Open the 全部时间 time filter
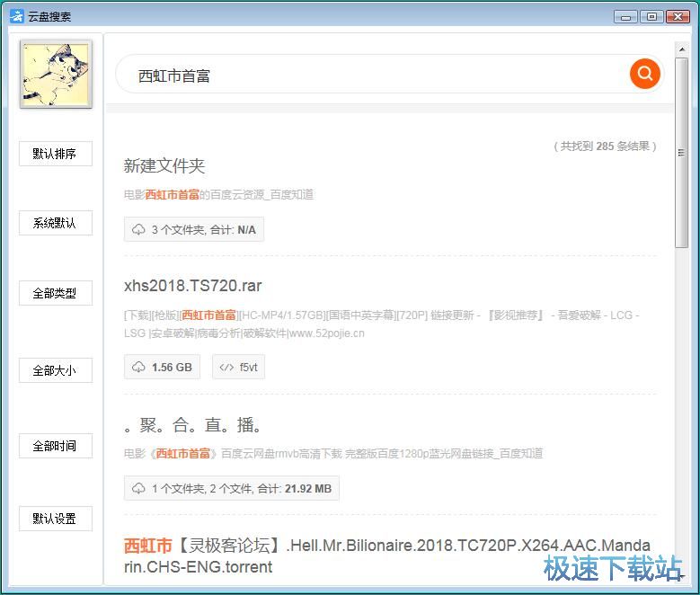Image resolution: width=700 pixels, height=595 pixels. point(56,446)
